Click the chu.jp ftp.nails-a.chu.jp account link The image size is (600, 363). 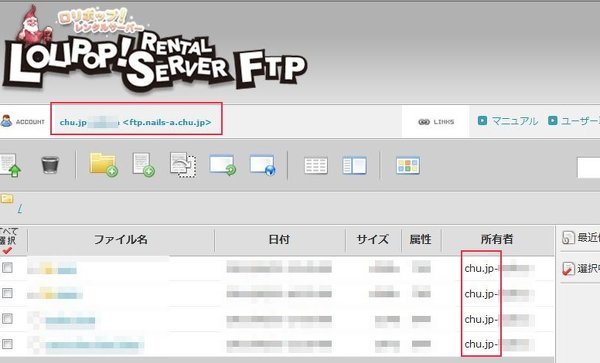click(x=136, y=122)
